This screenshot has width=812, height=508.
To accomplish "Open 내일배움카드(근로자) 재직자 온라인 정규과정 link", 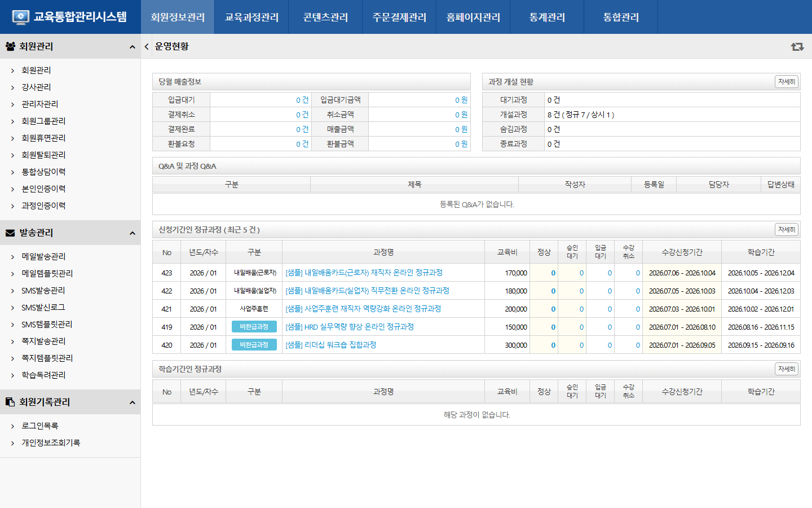I will tap(364, 273).
